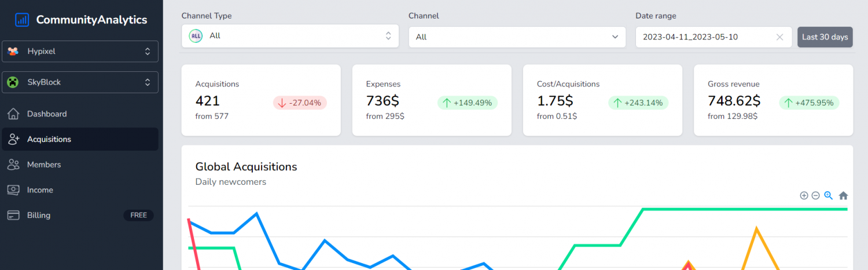Go to the Dashboard page

80,114
